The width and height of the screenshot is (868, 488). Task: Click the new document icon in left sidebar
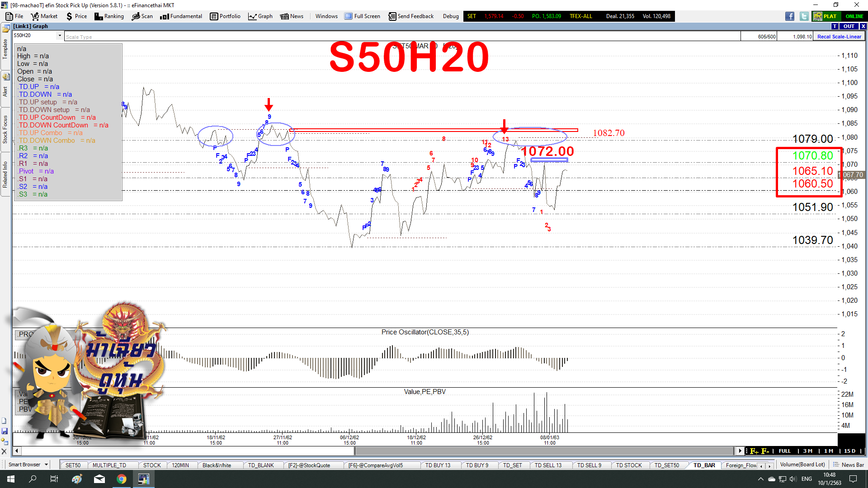pyautogui.click(x=5, y=421)
